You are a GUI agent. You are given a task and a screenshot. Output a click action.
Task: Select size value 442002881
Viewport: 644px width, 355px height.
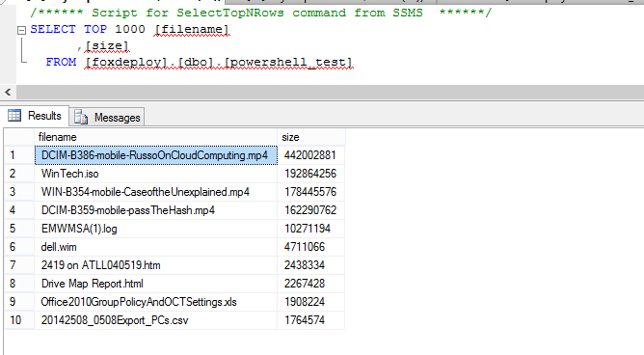[310, 155]
